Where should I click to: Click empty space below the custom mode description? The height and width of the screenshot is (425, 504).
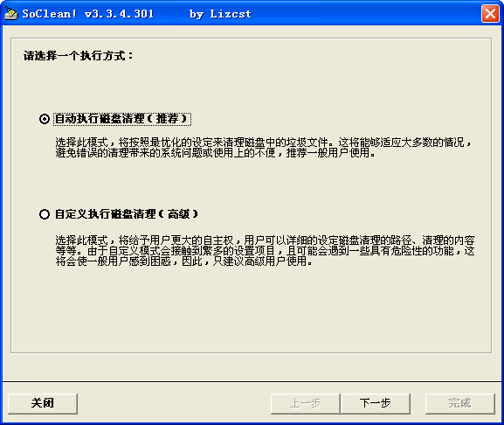point(251,309)
